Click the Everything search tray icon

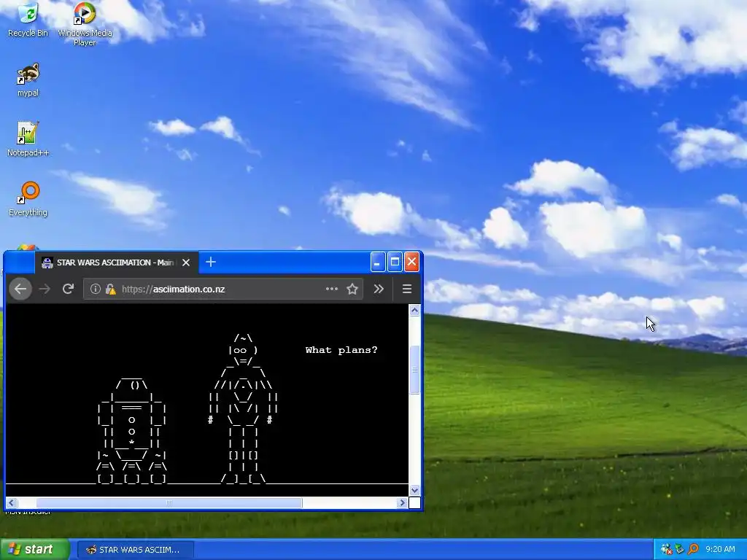[x=693, y=549]
